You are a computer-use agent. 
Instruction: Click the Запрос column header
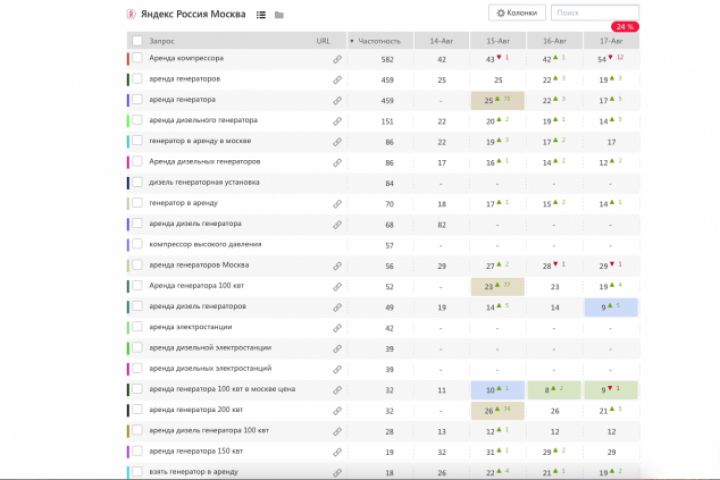pyautogui.click(x=161, y=41)
